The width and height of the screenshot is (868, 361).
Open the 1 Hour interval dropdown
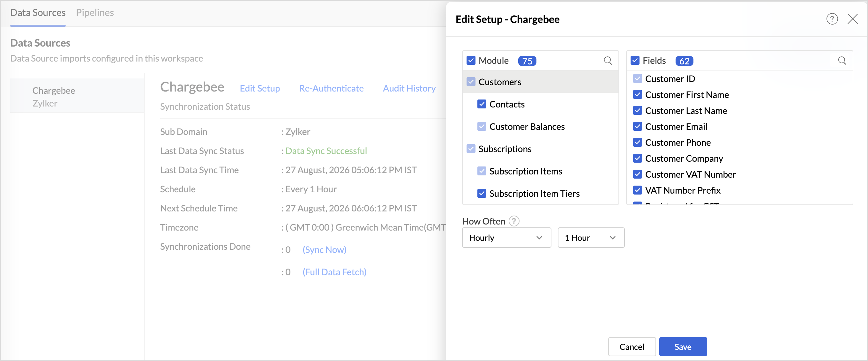pyautogui.click(x=591, y=238)
